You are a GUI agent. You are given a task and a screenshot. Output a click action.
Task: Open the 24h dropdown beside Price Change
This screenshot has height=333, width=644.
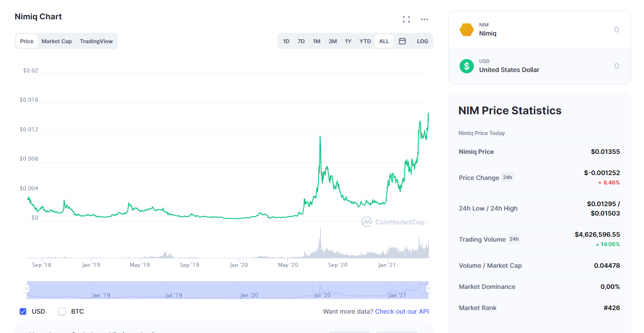point(508,177)
